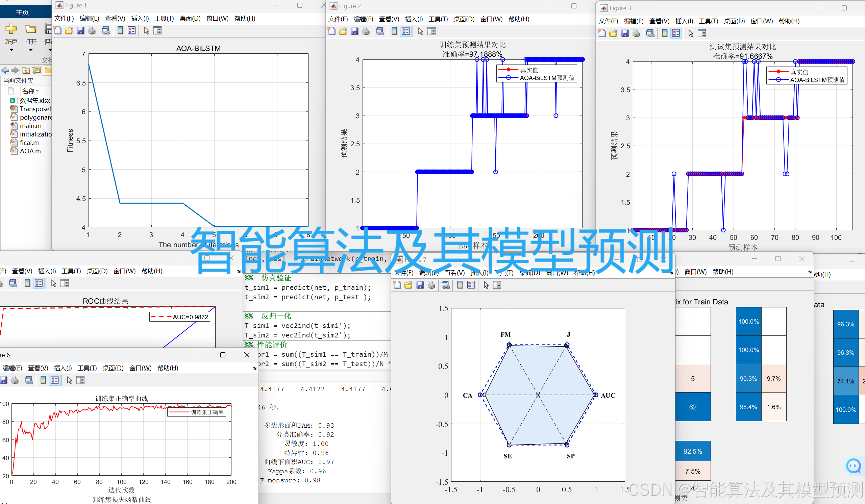The width and height of the screenshot is (865, 504).
Task: Expand the 打开 dropdown arrow
Action: pyautogui.click(x=30, y=50)
